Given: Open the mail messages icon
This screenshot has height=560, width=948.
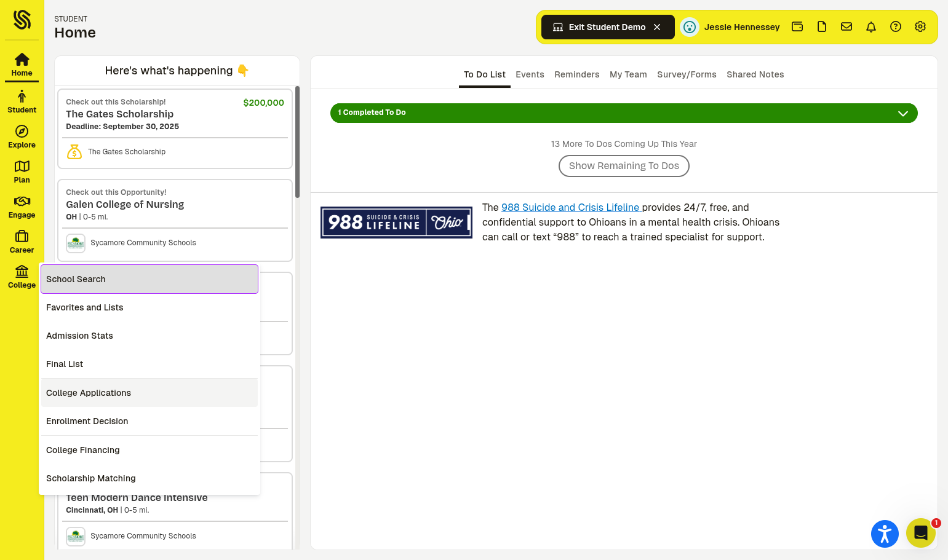Looking at the screenshot, I should 846,26.
